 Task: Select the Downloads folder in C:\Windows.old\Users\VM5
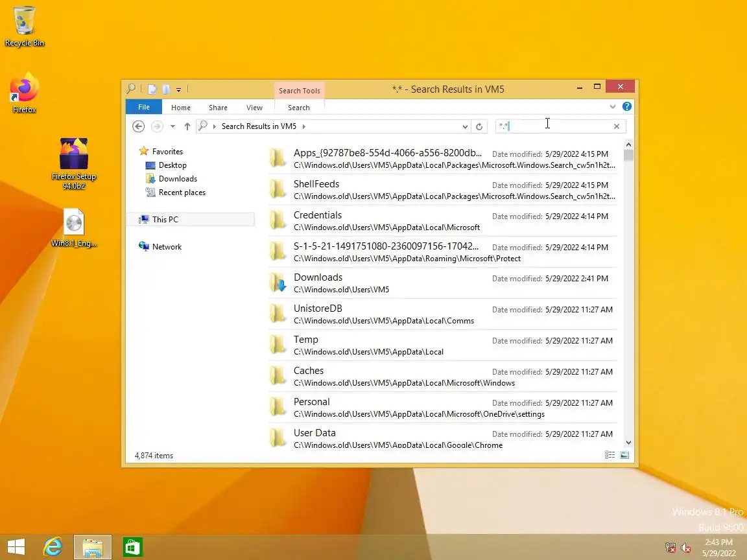[443, 283]
